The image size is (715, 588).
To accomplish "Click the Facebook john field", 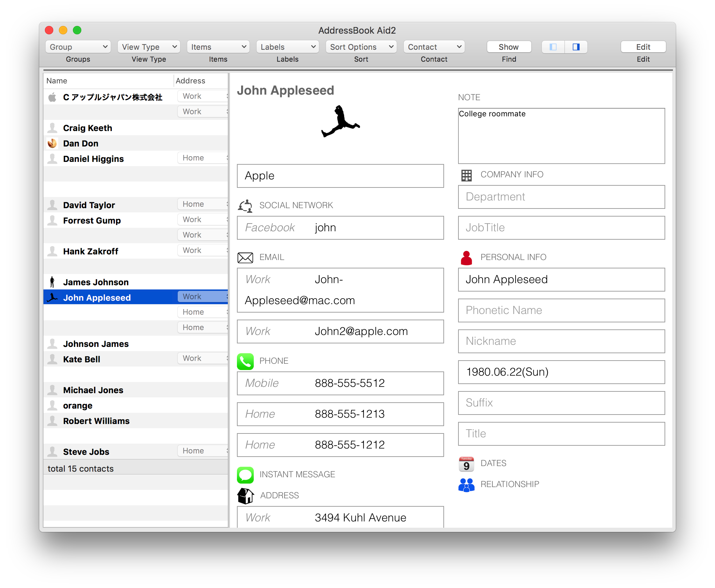I will pos(340,228).
